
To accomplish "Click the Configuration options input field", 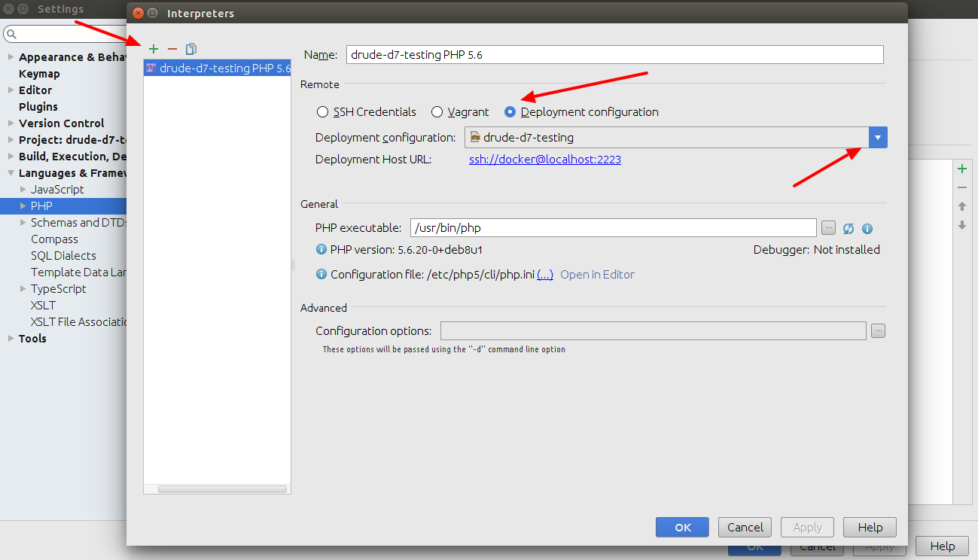I will [x=654, y=331].
